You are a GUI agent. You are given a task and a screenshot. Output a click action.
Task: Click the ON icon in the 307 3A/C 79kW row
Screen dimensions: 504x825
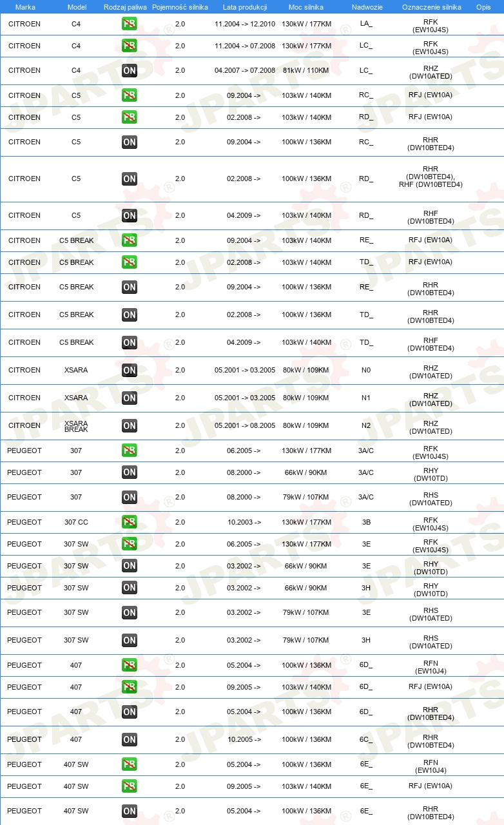click(x=129, y=497)
